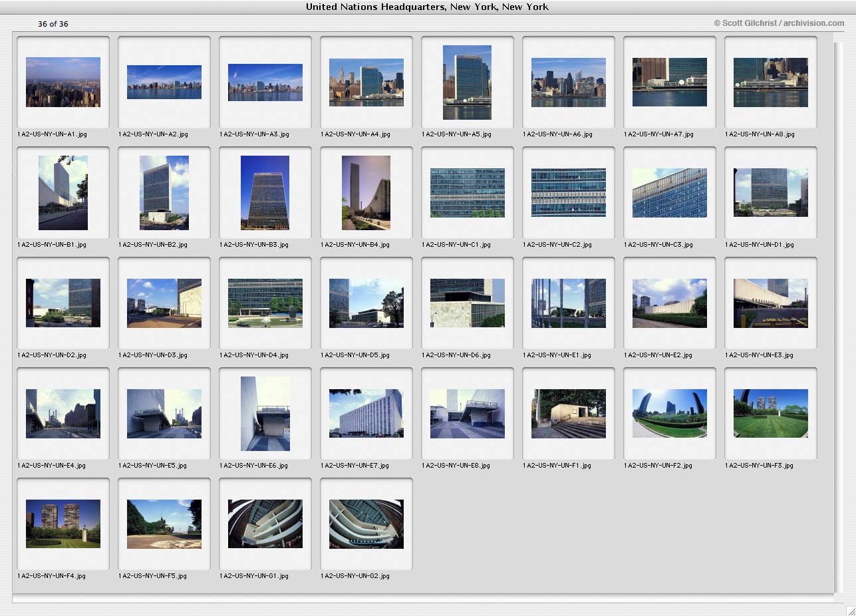Select thumbnail 1A2-US-NY-UN-D2.jpg
This screenshot has height=616, width=856.
coord(63,303)
